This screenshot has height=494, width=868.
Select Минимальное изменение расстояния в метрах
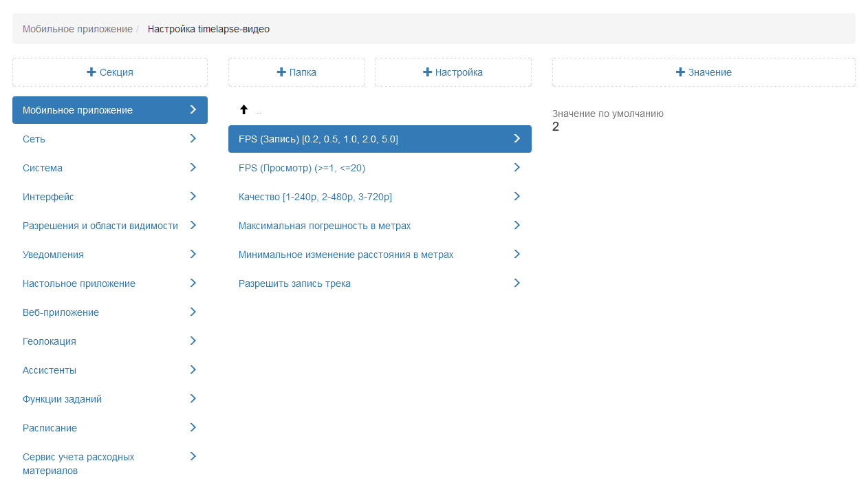click(345, 255)
